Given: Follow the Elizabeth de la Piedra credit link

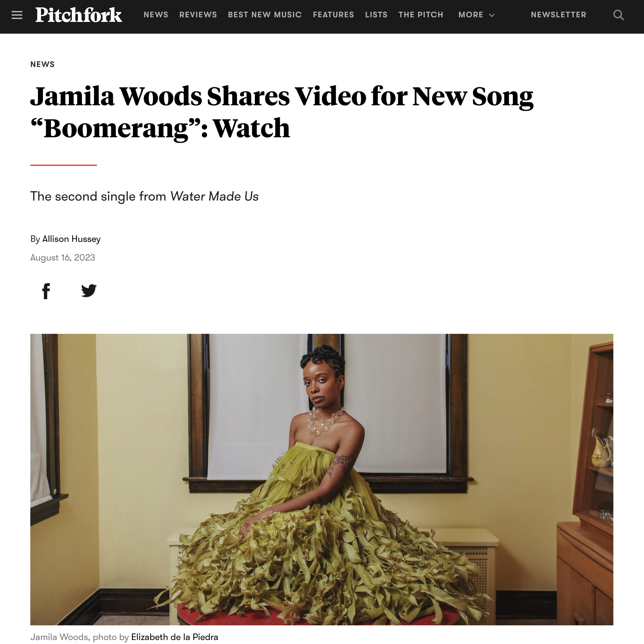Looking at the screenshot, I should pyautogui.click(x=175, y=637).
